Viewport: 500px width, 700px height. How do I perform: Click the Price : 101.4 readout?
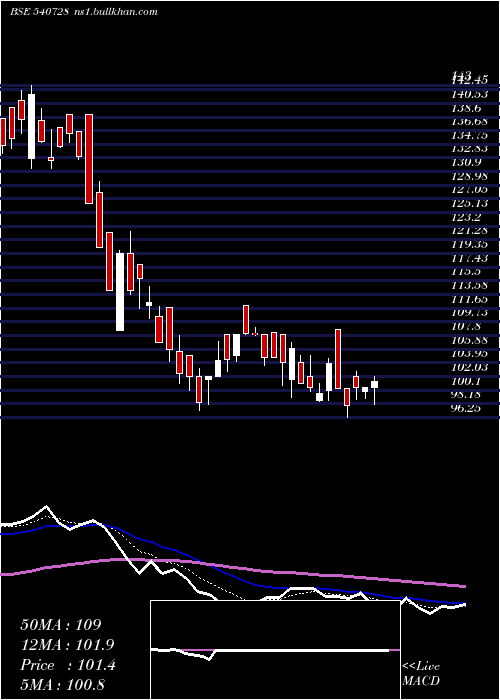tap(68, 665)
